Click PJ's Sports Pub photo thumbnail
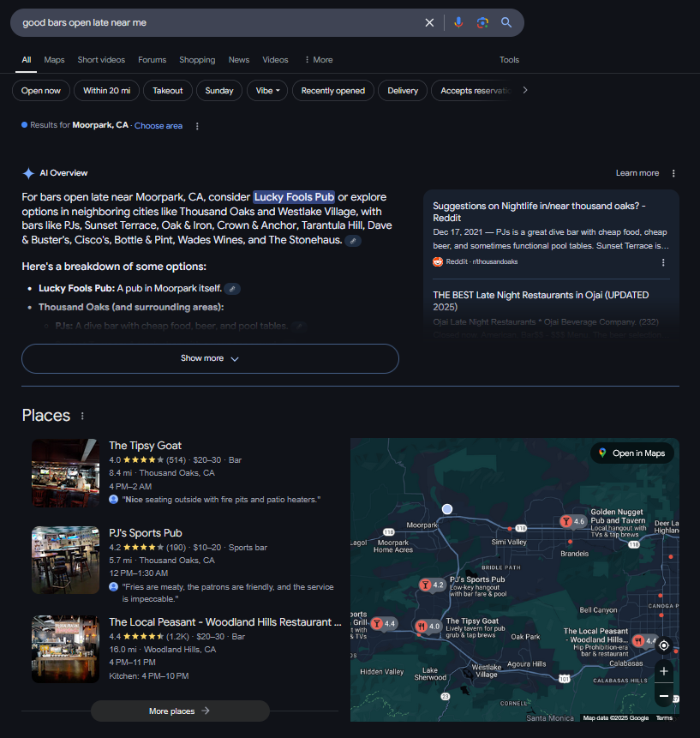 click(x=65, y=560)
